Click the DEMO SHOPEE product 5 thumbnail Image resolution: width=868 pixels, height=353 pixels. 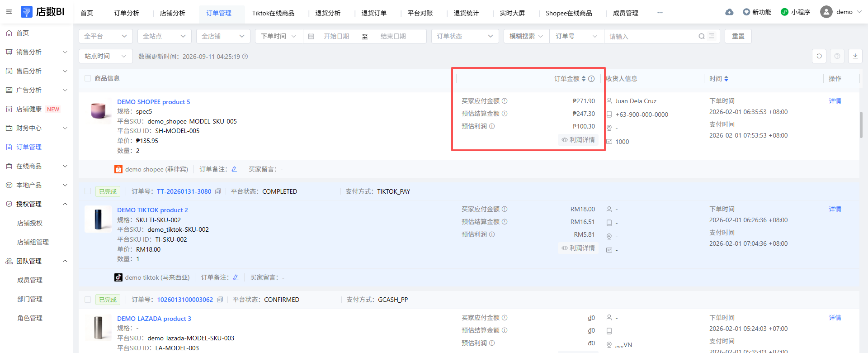point(98,111)
